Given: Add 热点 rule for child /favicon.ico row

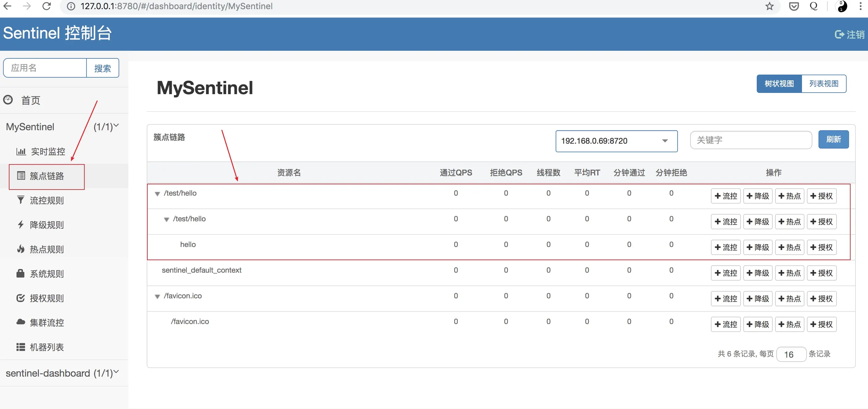Looking at the screenshot, I should 789,324.
